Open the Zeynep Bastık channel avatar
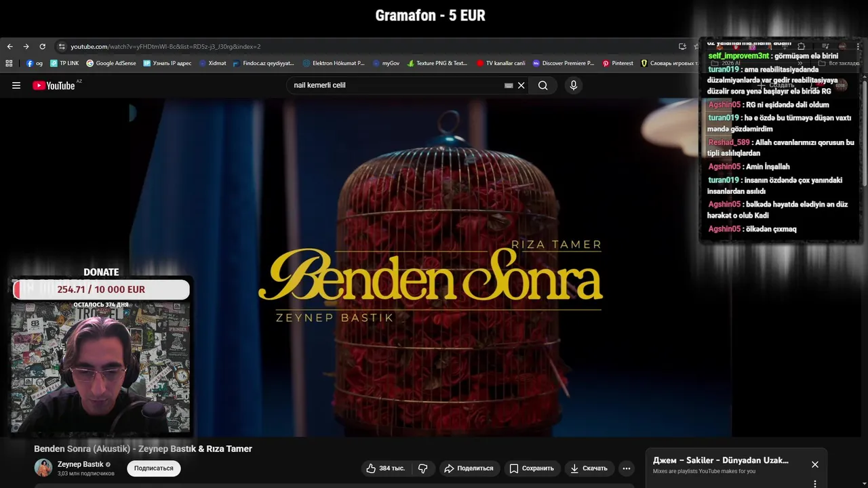This screenshot has width=868, height=488. pyautogui.click(x=43, y=468)
